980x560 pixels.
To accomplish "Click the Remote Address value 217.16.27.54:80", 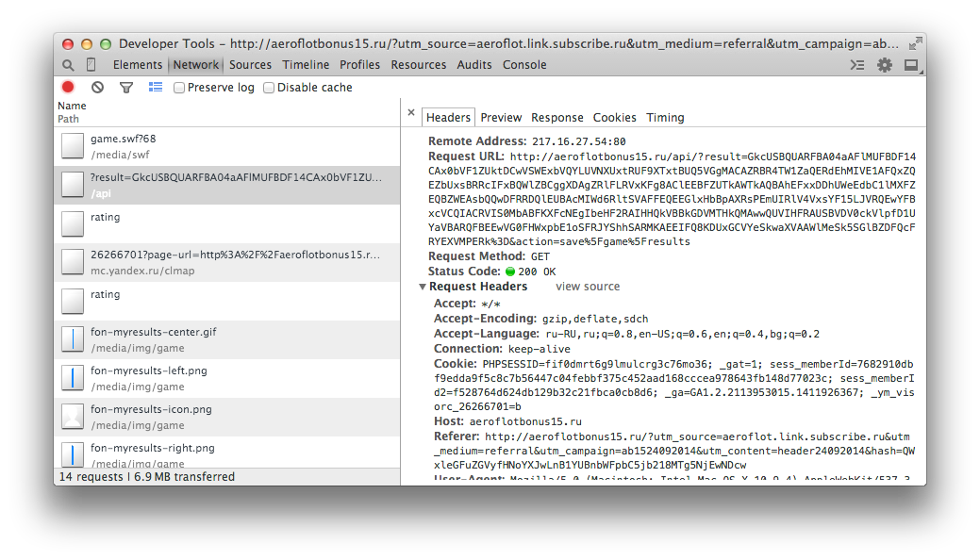I will click(x=579, y=141).
